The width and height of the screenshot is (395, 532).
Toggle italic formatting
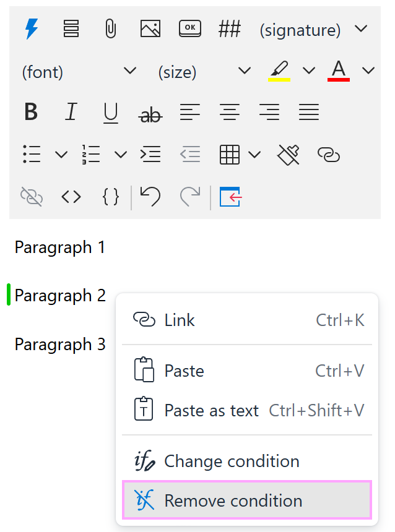coord(71,113)
